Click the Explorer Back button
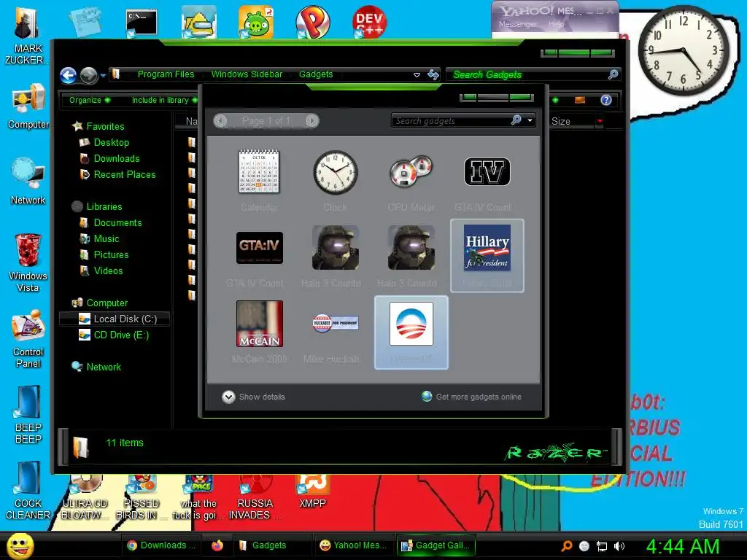747x560 pixels. click(68, 75)
